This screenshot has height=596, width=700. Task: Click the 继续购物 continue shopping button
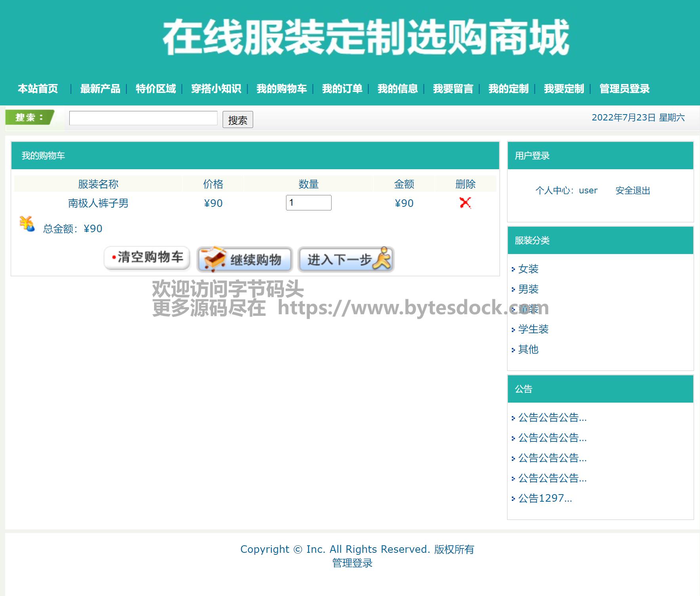pyautogui.click(x=244, y=260)
